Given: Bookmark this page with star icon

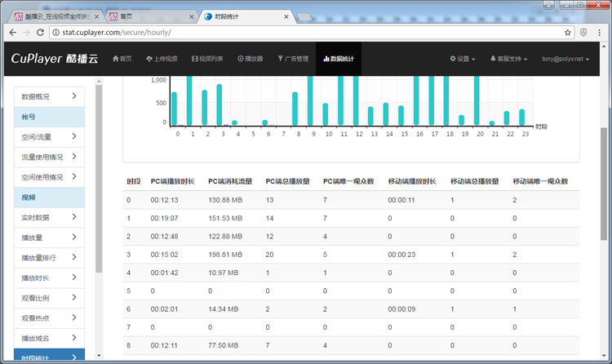Looking at the screenshot, I should coord(568,33).
